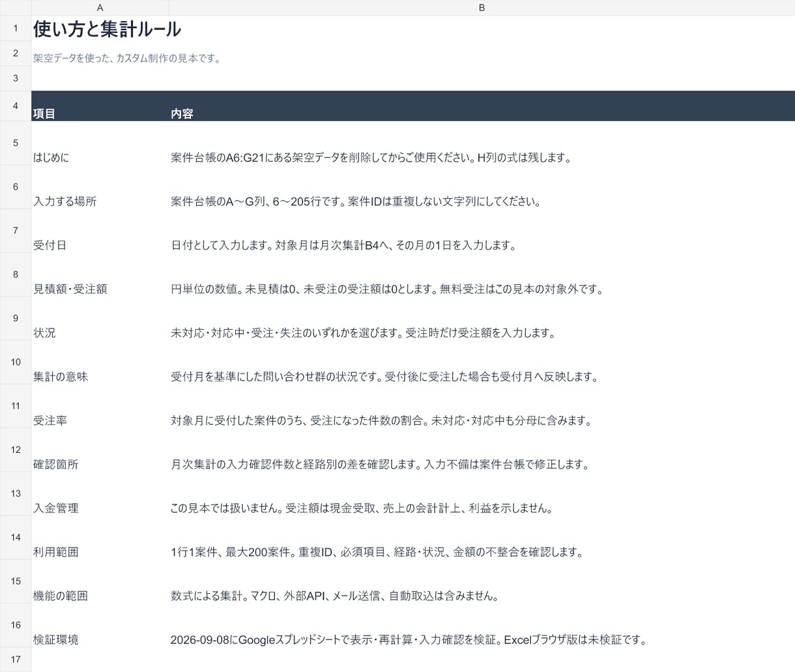Select row 5 header
The width and height of the screenshot is (795, 672).
pos(16,143)
